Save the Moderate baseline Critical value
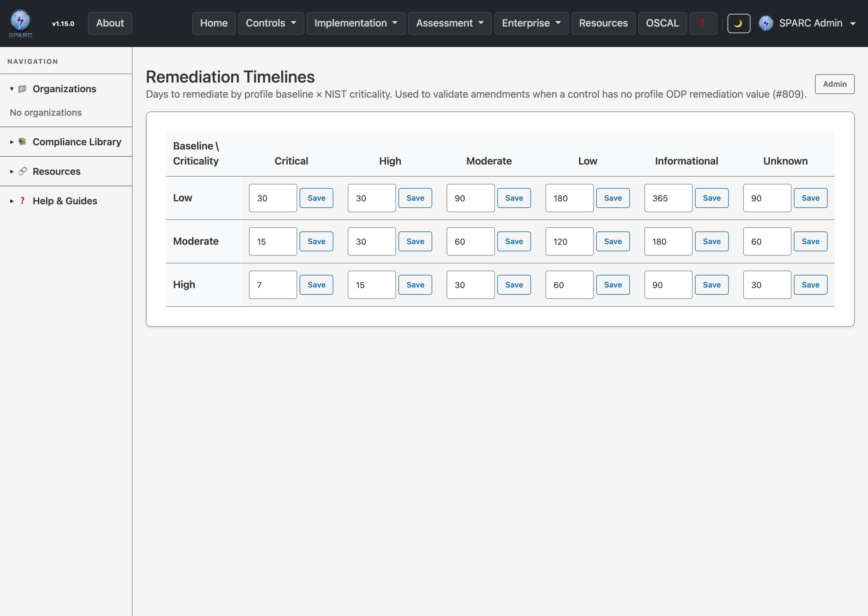Viewport: 868px width, 616px height. pyautogui.click(x=316, y=241)
